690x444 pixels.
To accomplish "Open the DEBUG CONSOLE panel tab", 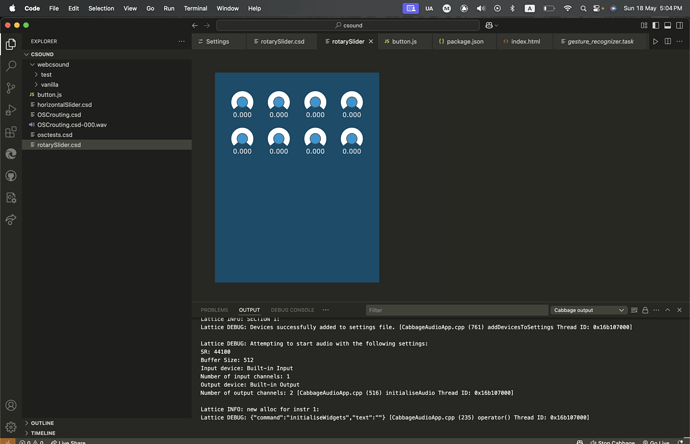I will pos(292,310).
